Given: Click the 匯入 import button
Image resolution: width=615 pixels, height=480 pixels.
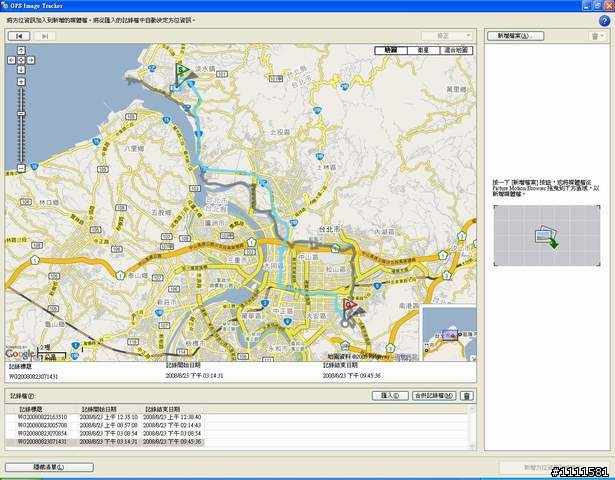Looking at the screenshot, I should tap(390, 396).
